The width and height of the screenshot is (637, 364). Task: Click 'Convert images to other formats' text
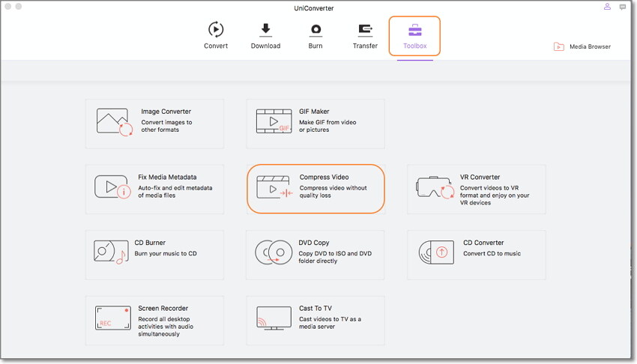[x=166, y=126]
